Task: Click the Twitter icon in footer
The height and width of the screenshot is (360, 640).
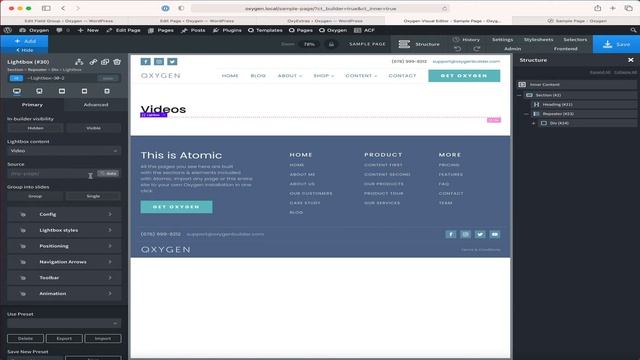Action: 480,234
